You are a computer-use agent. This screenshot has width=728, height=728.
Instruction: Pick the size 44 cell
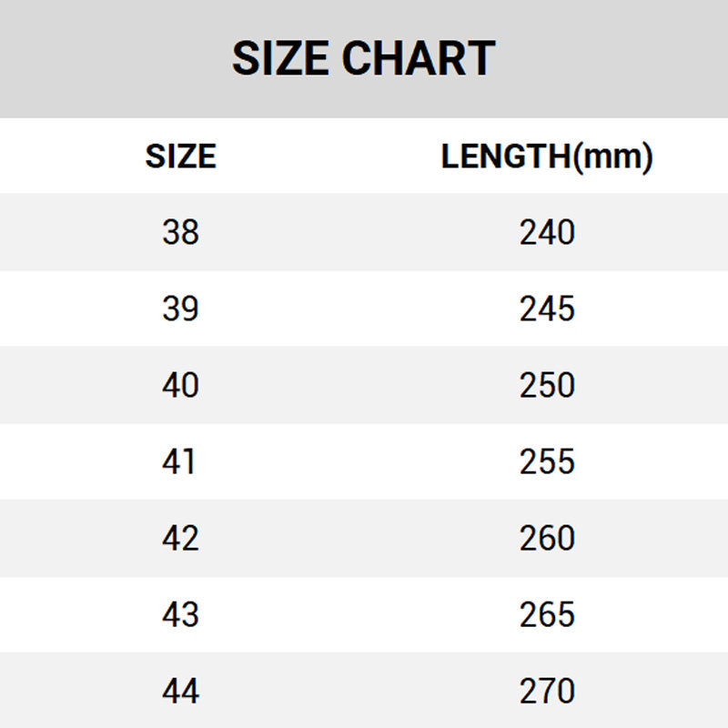point(180,692)
